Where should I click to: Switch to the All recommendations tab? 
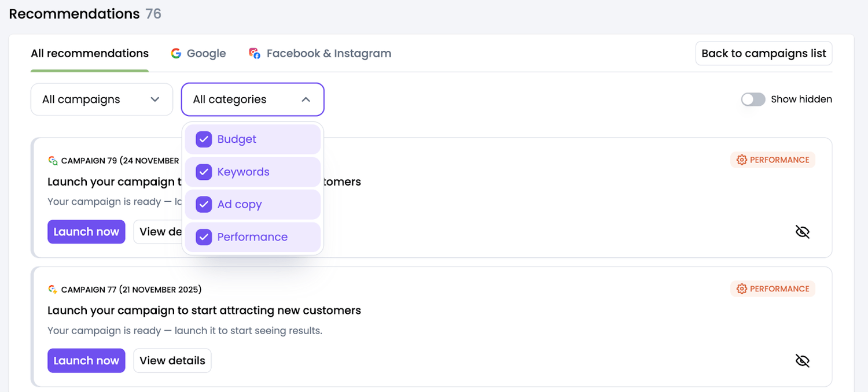(x=89, y=53)
